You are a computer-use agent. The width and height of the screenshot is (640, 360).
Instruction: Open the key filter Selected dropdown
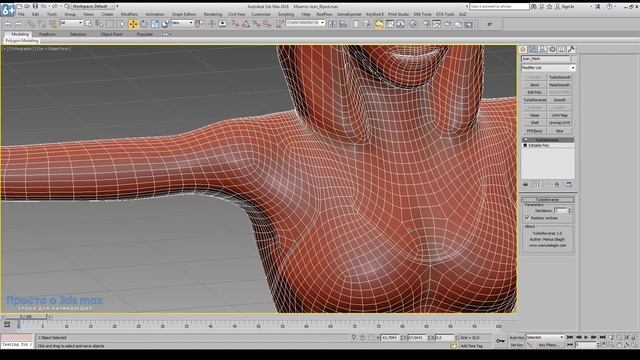[x=545, y=338]
